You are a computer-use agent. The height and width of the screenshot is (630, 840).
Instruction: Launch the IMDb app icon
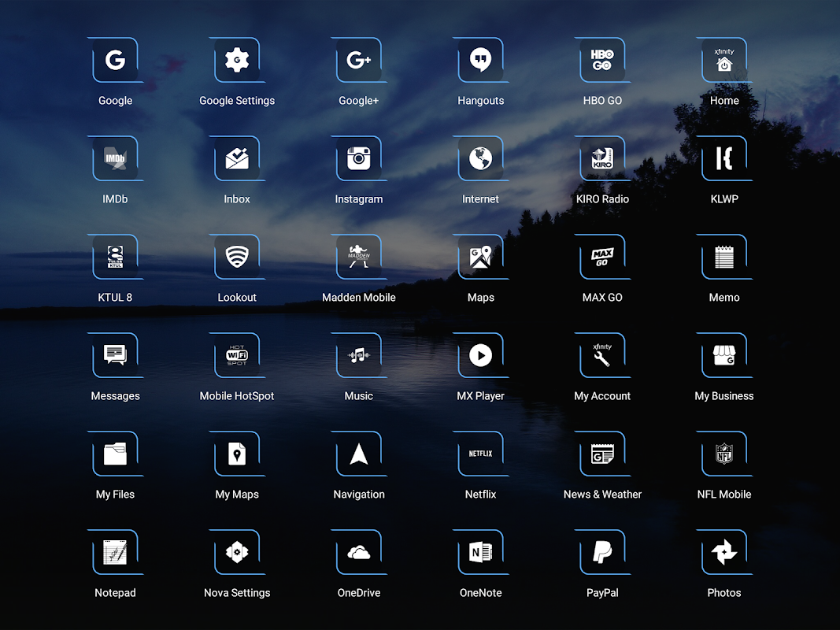115,158
